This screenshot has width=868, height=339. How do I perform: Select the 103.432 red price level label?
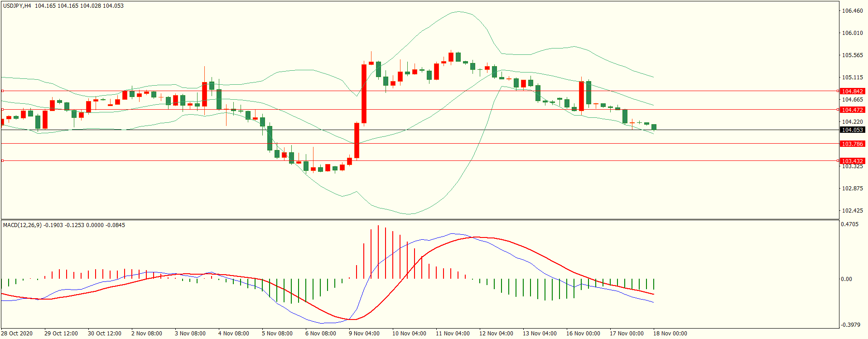click(x=852, y=161)
